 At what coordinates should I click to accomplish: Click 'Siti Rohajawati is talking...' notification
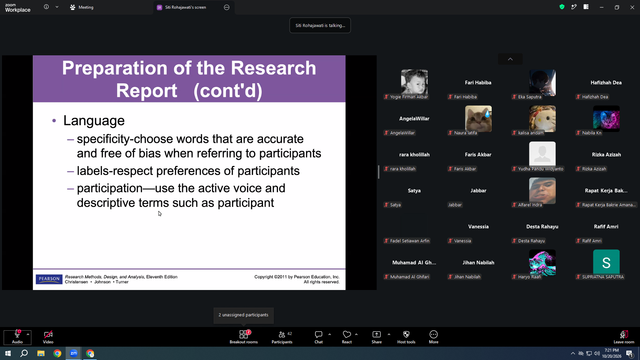tap(320, 25)
